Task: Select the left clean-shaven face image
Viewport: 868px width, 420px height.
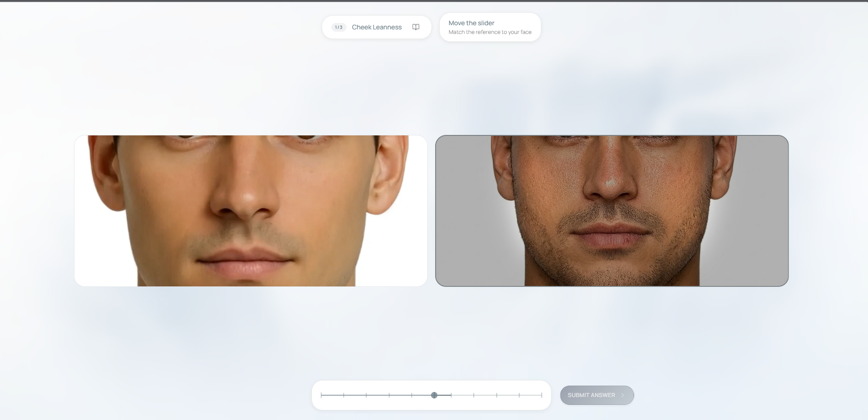Action: [251, 211]
